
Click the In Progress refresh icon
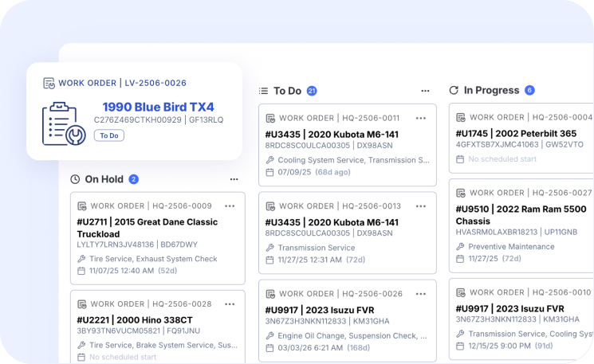coord(454,91)
